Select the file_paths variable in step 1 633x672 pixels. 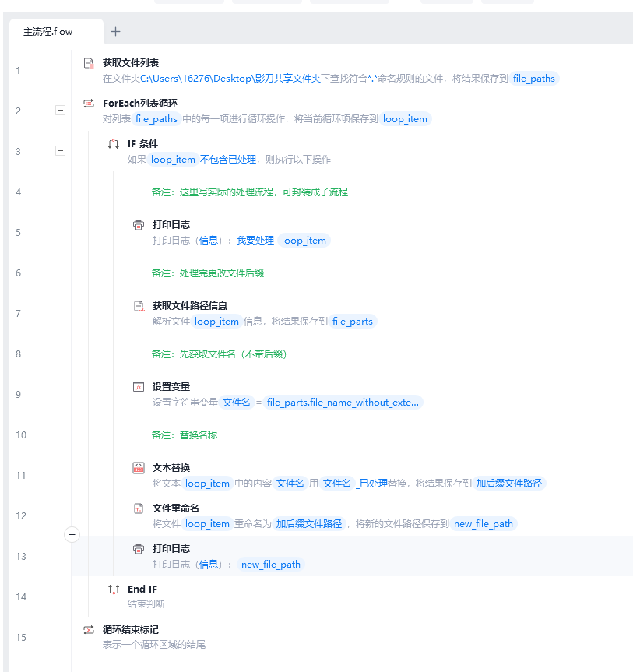tap(533, 79)
